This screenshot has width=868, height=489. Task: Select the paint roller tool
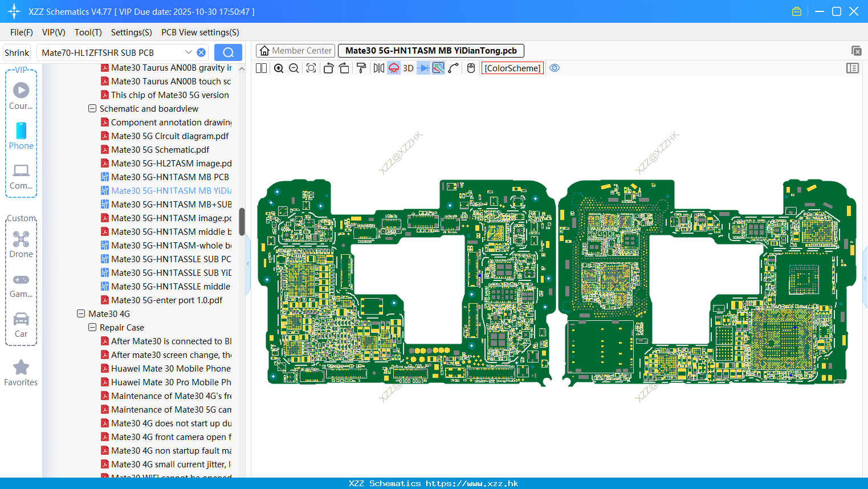(361, 68)
